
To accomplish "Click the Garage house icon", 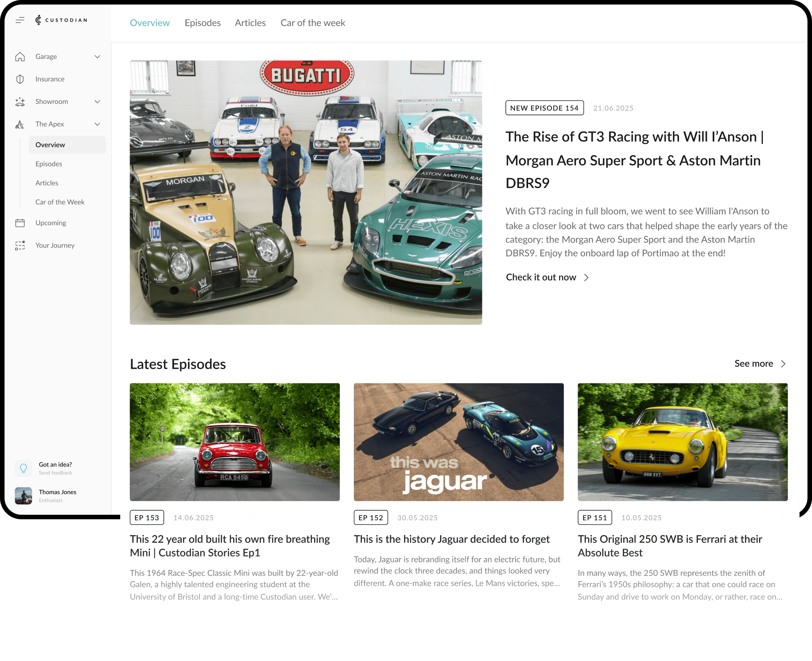I will click(x=20, y=57).
